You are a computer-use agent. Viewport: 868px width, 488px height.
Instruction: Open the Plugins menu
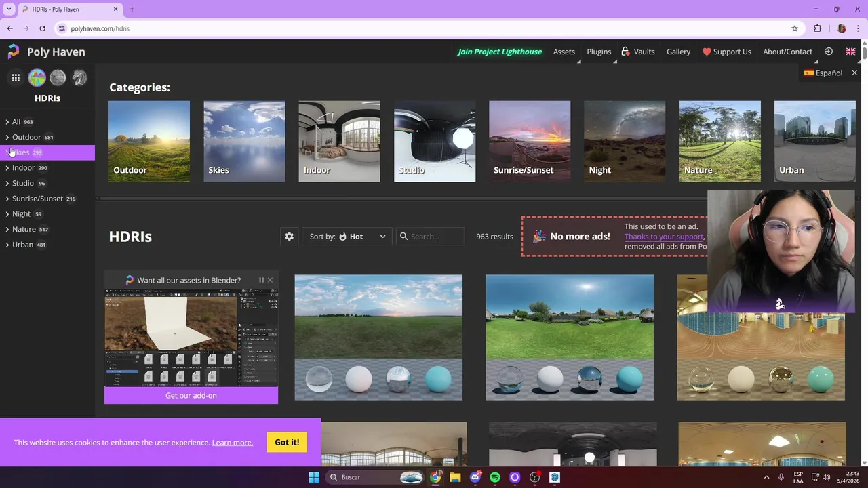pyautogui.click(x=599, y=52)
